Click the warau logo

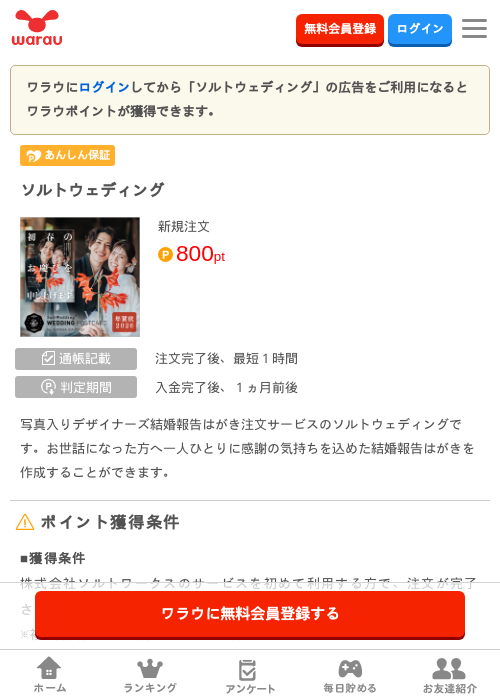[x=37, y=28]
